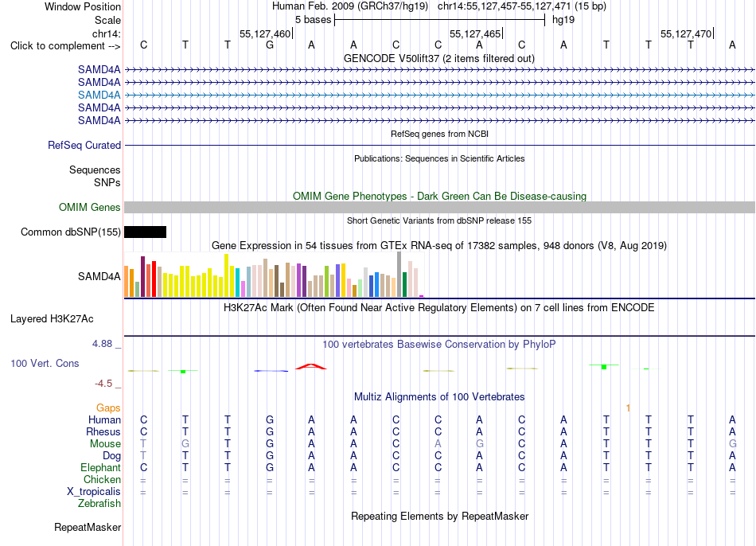
Task: Open the GTEx Gene Expression in 54 tissues title
Action: (x=439, y=245)
